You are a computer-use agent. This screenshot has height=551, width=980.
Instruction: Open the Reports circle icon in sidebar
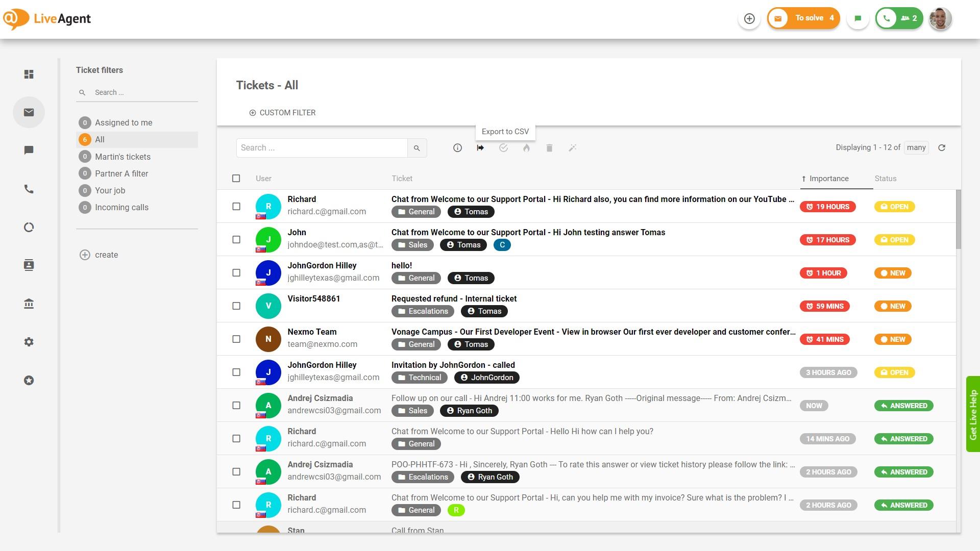point(29,228)
